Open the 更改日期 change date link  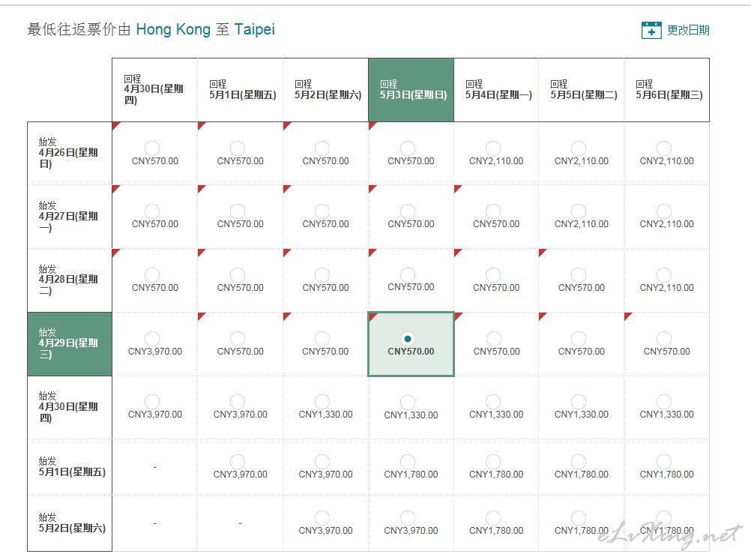[x=688, y=30]
